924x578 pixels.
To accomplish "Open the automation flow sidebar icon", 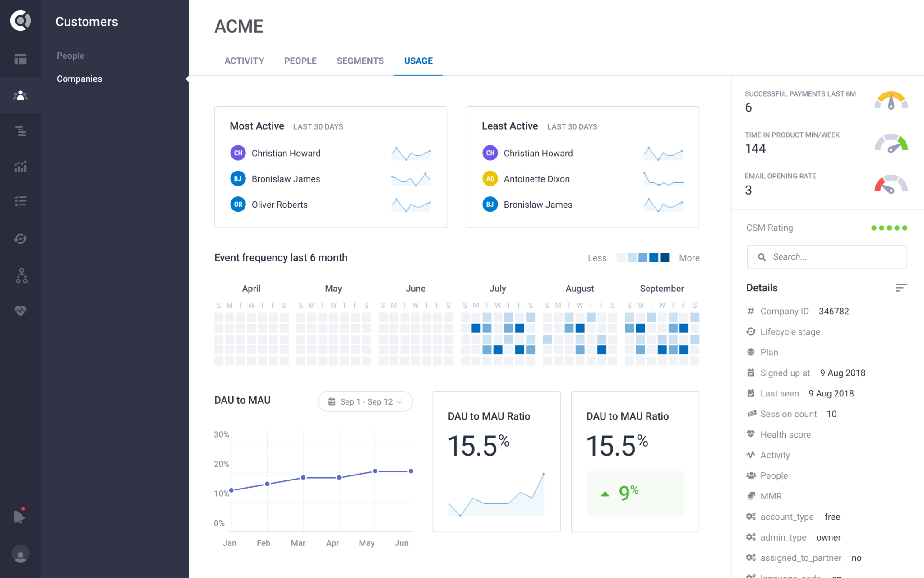I will 20,276.
